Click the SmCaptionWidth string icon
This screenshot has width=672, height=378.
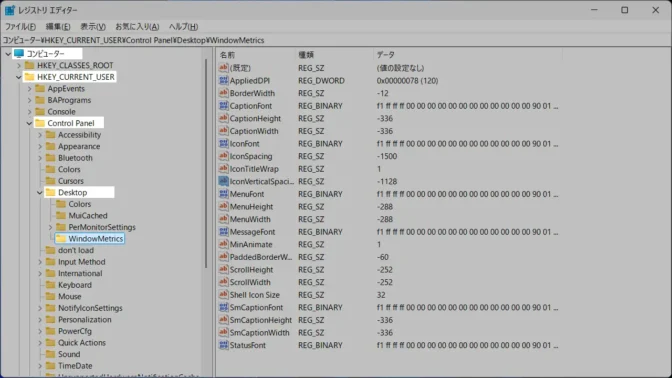(x=223, y=332)
